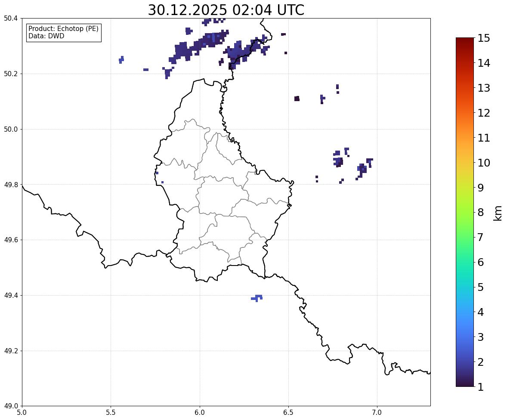This screenshot has width=507, height=420.
Task: Click the longitude axis label 5.0
Action: coord(22,413)
